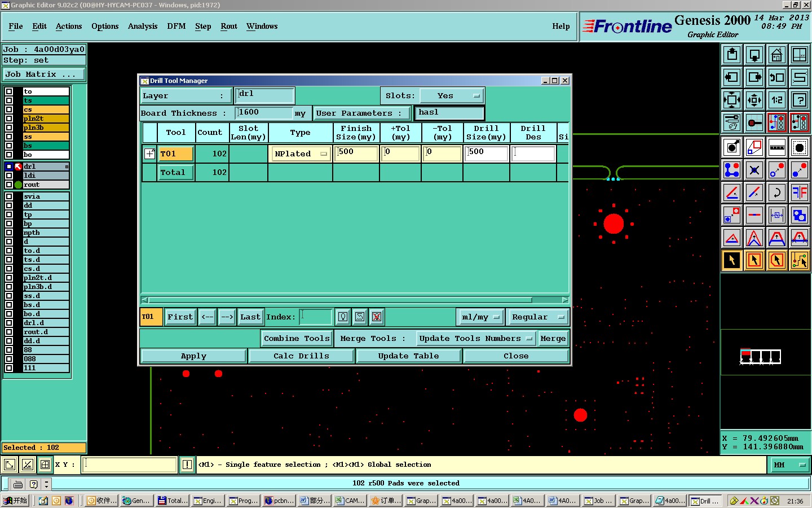
Task: Open the File menu
Action: [x=16, y=26]
